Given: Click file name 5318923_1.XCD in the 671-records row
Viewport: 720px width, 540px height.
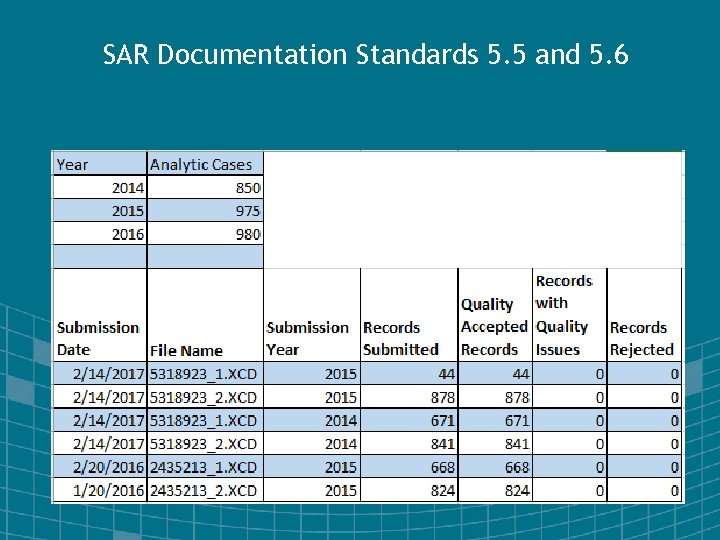Looking at the screenshot, I should point(205,421).
